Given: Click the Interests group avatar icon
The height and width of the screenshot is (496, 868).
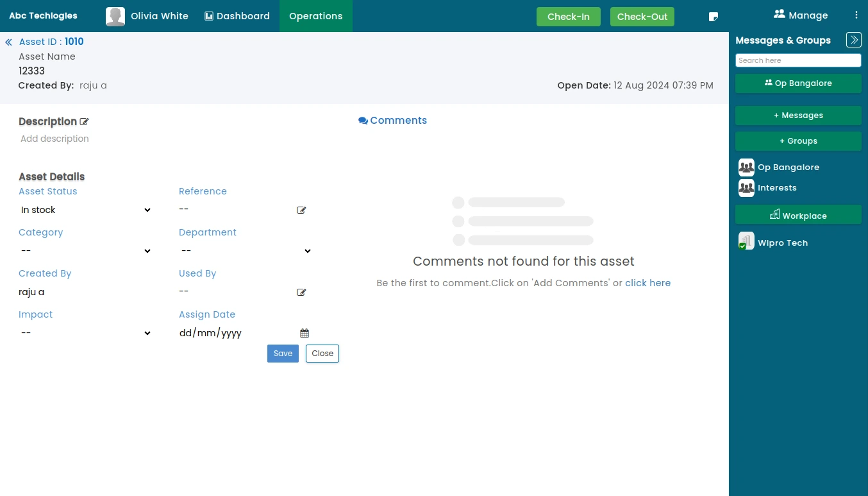Looking at the screenshot, I should click(746, 187).
